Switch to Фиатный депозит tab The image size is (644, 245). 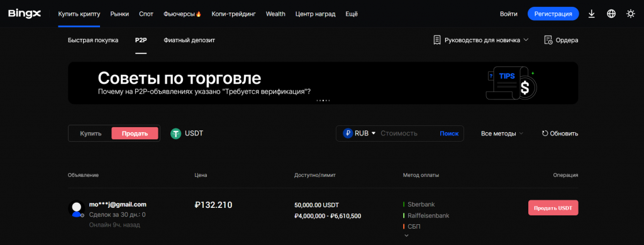(189, 40)
